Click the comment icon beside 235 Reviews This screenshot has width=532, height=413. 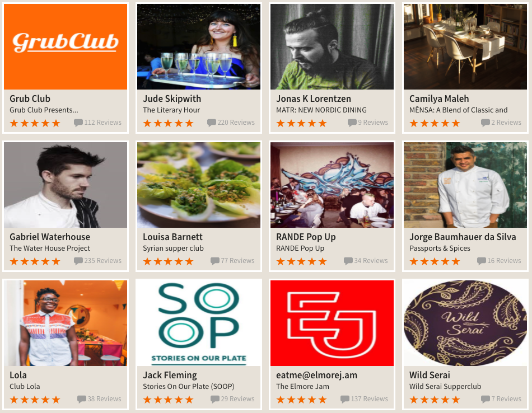pos(78,261)
